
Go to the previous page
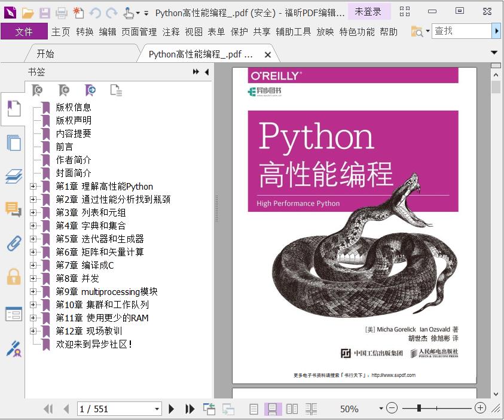(x=66, y=409)
